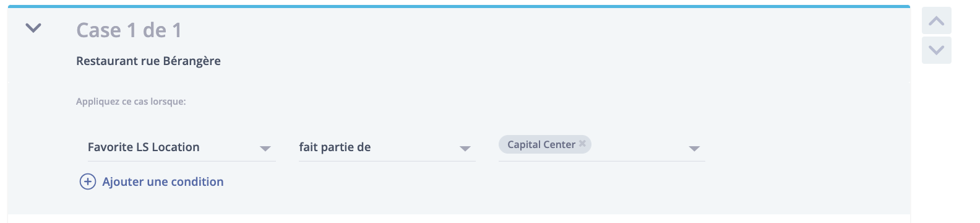Image resolution: width=980 pixels, height=223 pixels.
Task: Move the case up with the up arrow
Action: pos(937,21)
